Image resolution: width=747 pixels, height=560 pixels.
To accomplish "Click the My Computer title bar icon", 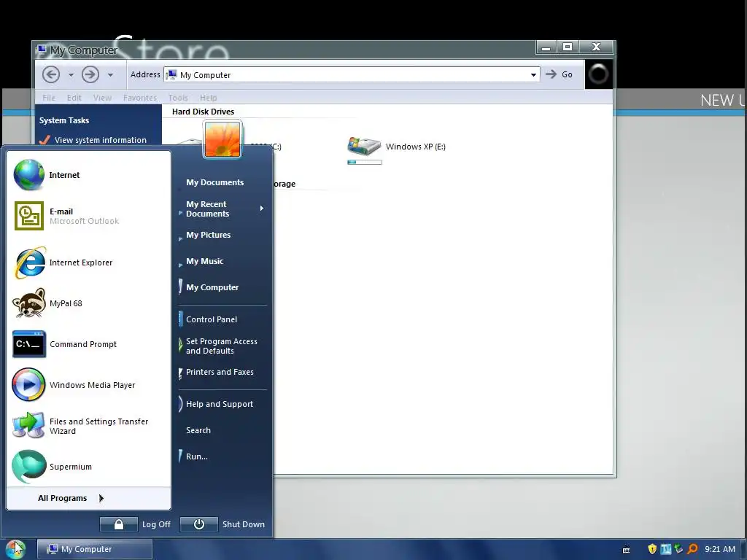I will click(x=42, y=50).
